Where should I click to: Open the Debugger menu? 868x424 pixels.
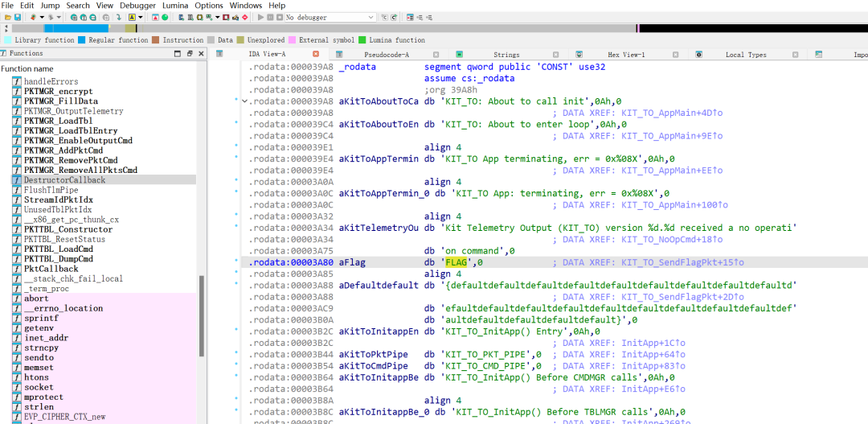coord(138,5)
